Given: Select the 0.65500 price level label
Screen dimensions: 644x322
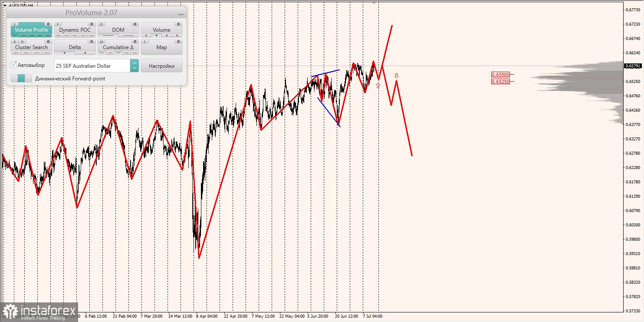Looking at the screenshot, I should tap(500, 75).
